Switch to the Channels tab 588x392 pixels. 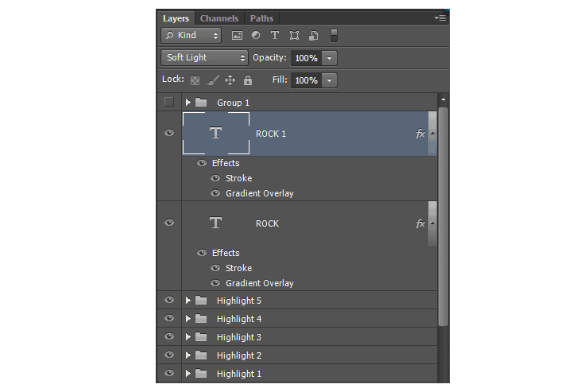pyautogui.click(x=219, y=18)
